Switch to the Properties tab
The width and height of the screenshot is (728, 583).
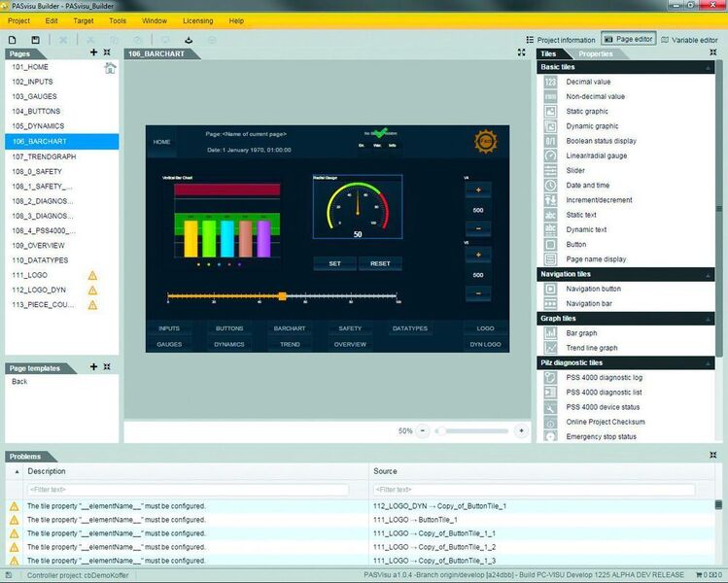tap(596, 53)
